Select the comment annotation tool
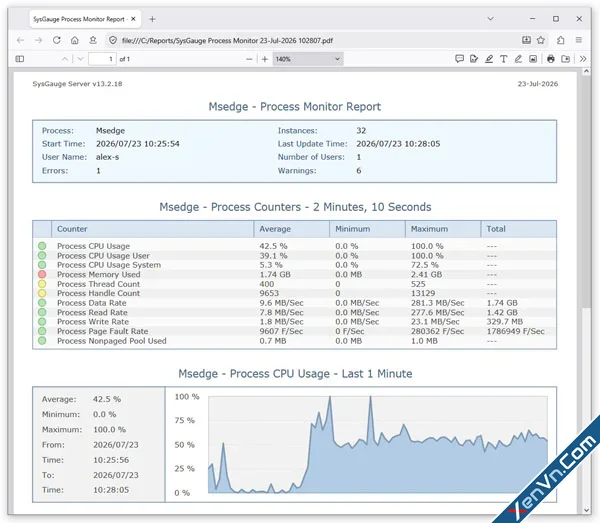Viewport: 600px width, 523px height. coord(460,59)
